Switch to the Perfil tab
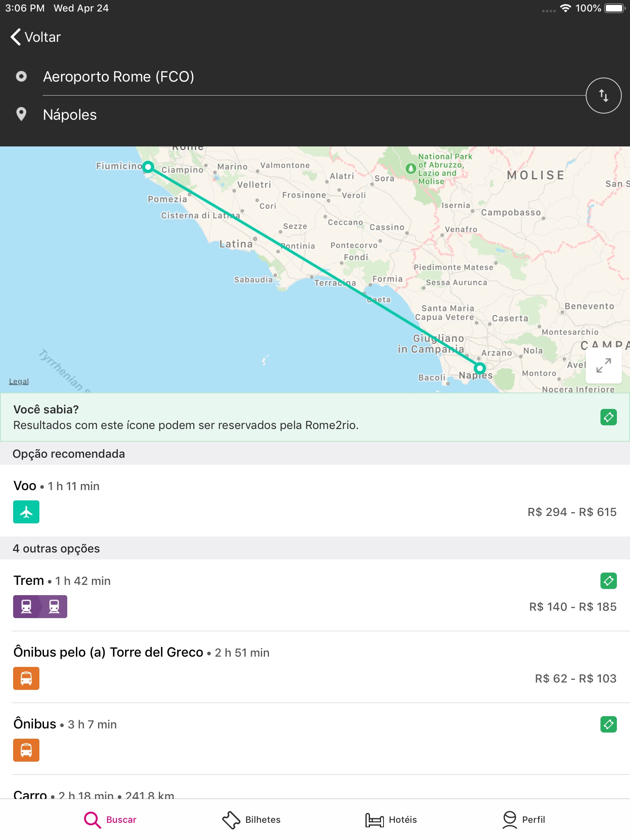This screenshot has width=630, height=840. 524,819
